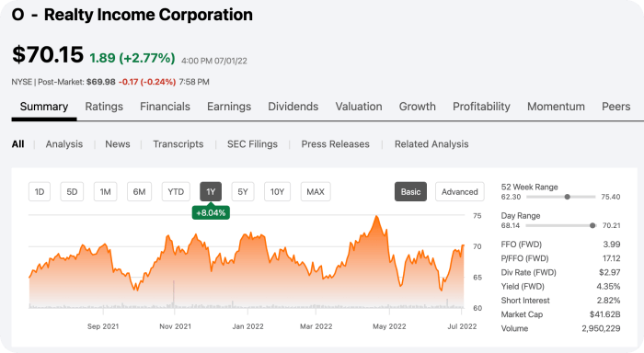
Task: Select the 1Y chart range
Action: coord(211,192)
